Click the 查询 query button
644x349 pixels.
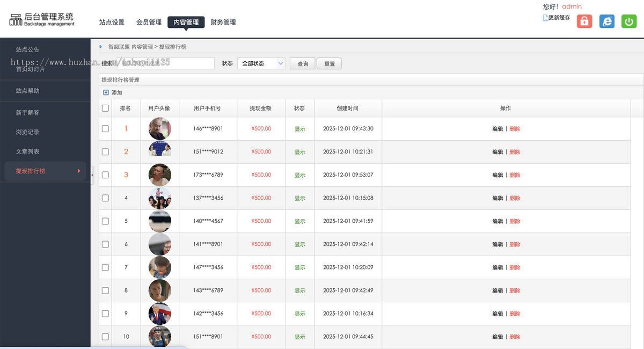point(302,63)
